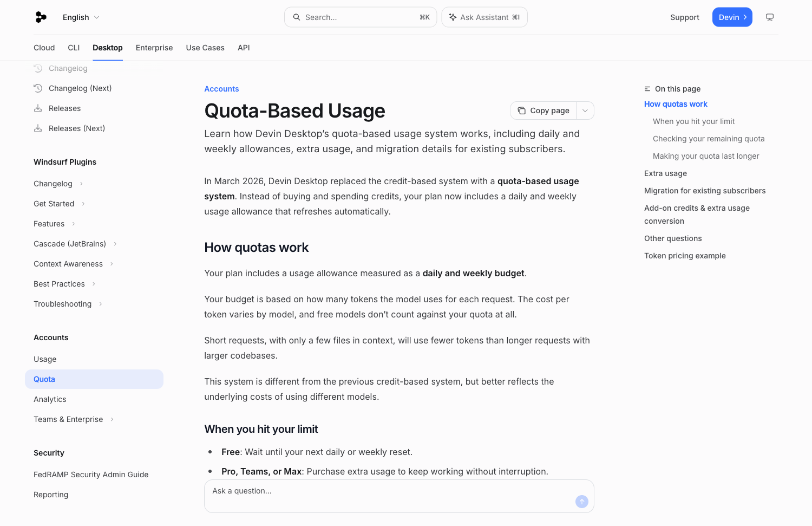The image size is (812, 526).
Task: Switch to the CLI tab
Action: (x=74, y=48)
